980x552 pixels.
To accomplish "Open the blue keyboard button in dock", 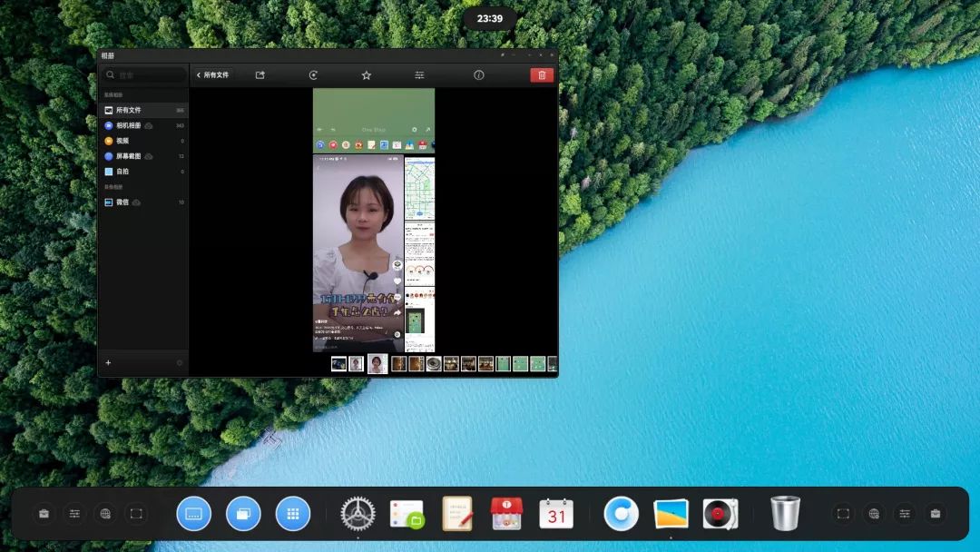I will [x=194, y=514].
